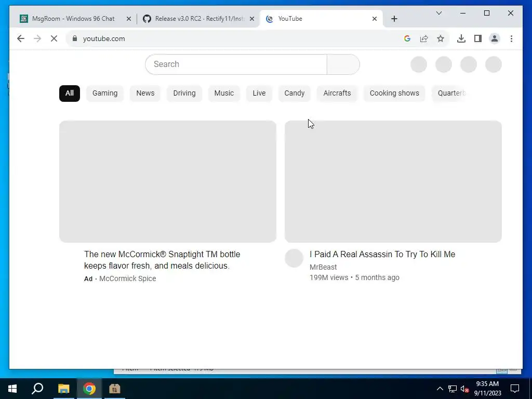Select the Aircrafts filter chip

pos(337,94)
